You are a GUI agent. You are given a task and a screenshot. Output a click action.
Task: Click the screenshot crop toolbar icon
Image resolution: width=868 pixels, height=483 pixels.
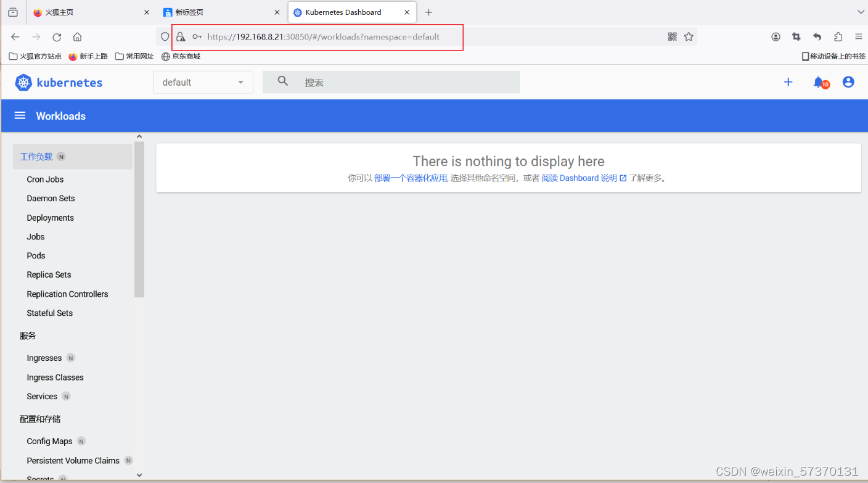(796, 37)
